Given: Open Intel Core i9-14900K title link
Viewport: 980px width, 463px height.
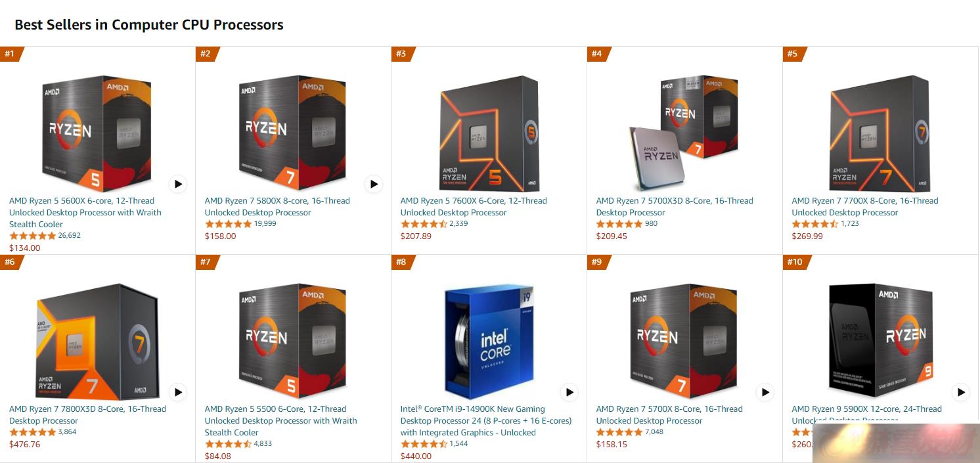Looking at the screenshot, I should pos(486,420).
